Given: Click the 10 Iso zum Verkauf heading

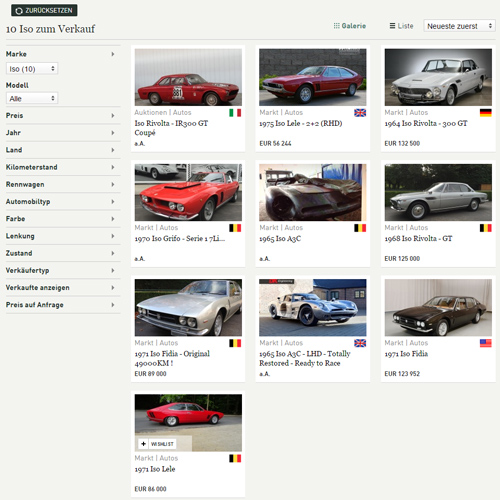Looking at the screenshot, I should pos(50,29).
